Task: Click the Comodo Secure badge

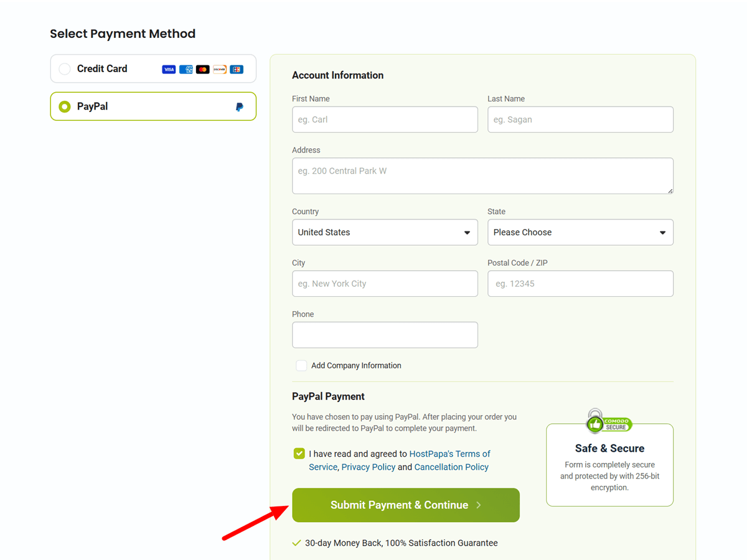Action: coord(609,422)
